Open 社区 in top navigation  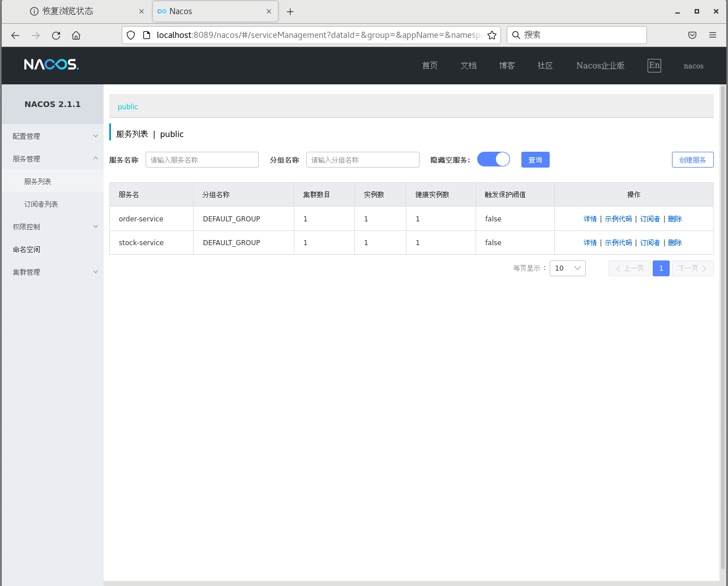tap(545, 66)
